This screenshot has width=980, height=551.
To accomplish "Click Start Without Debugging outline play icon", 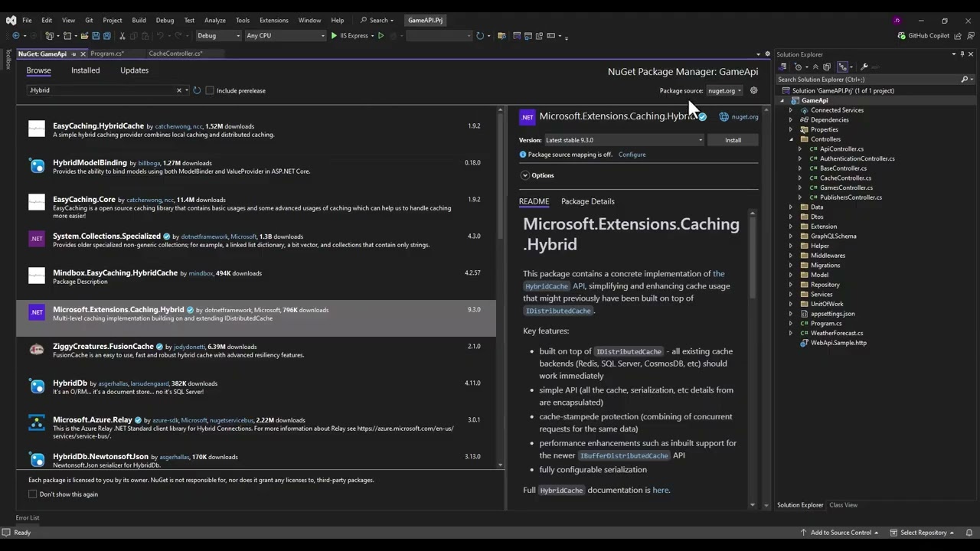I will [x=381, y=36].
